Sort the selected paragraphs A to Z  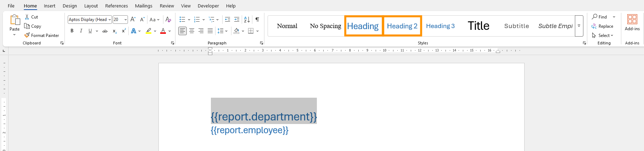[x=247, y=20]
